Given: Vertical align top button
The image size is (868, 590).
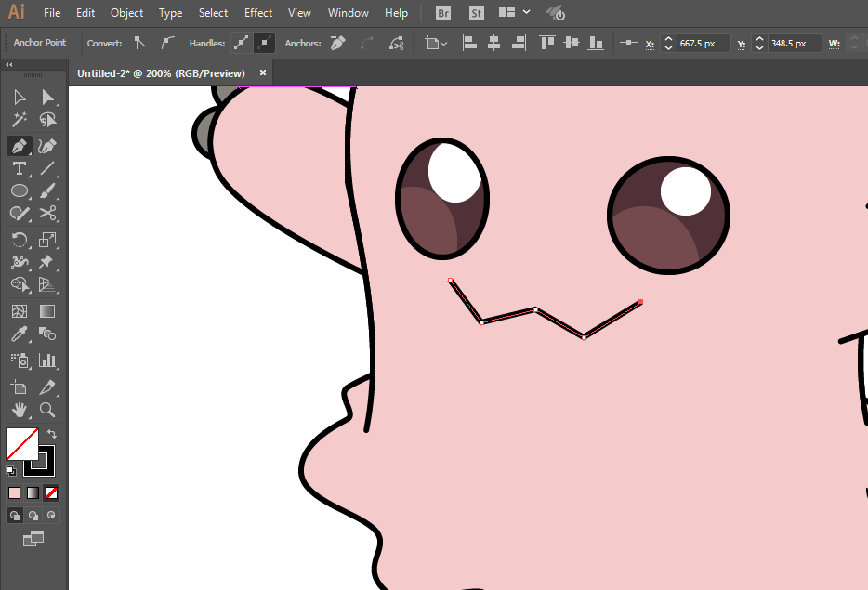Looking at the screenshot, I should pyautogui.click(x=547, y=43).
